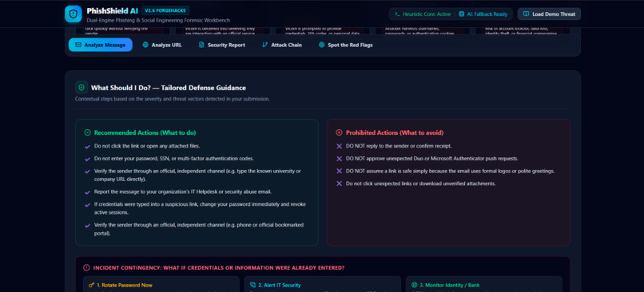Click checkmark beside 'If credentials were typed' item
Image resolution: width=644 pixels, height=292 pixels.
pos(87,205)
